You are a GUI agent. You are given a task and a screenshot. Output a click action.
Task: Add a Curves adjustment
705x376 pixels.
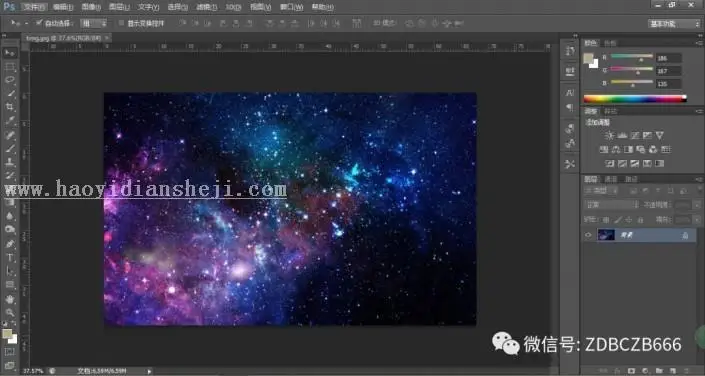tap(634, 135)
